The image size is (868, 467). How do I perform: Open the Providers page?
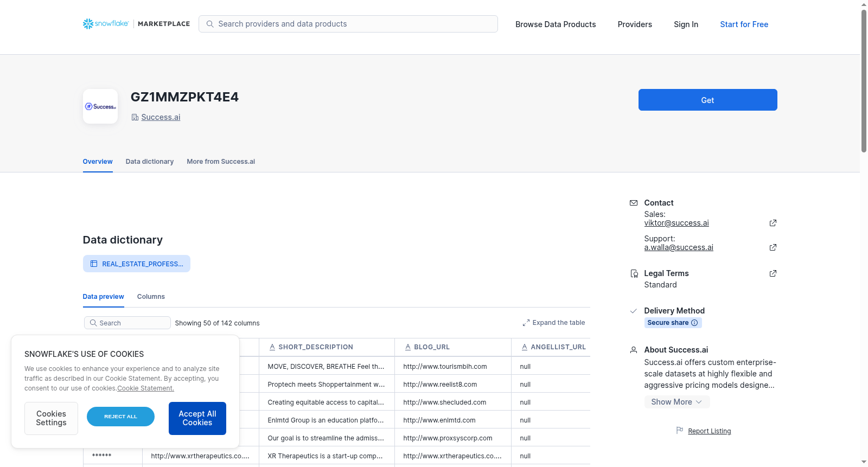[x=635, y=24]
